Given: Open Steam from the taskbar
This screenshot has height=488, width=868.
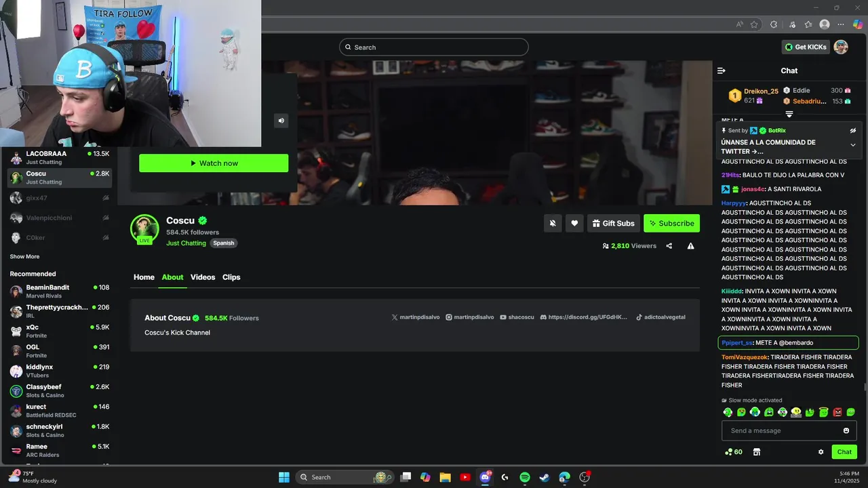Looking at the screenshot, I should point(545,477).
